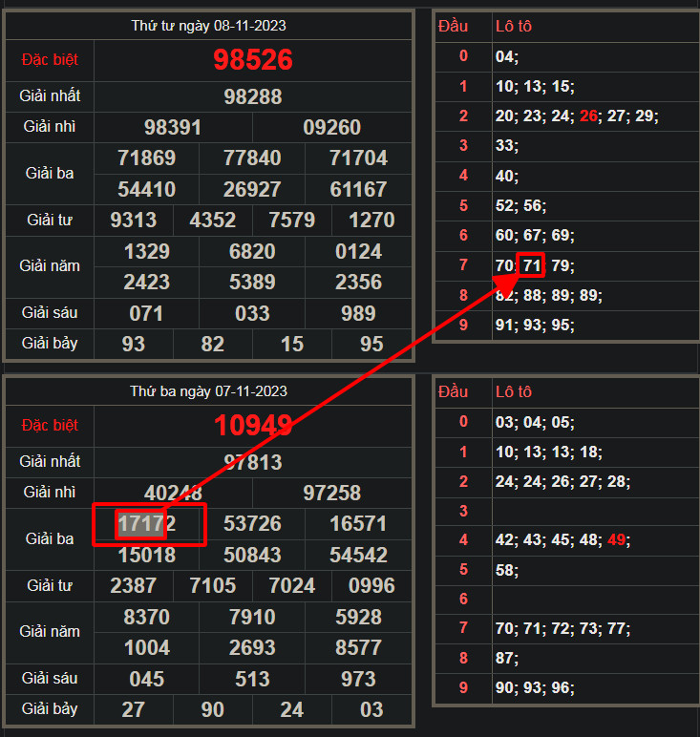Select the header Thứ ba ngày 07-11-2023
This screenshot has width=700, height=737.
coord(208,391)
